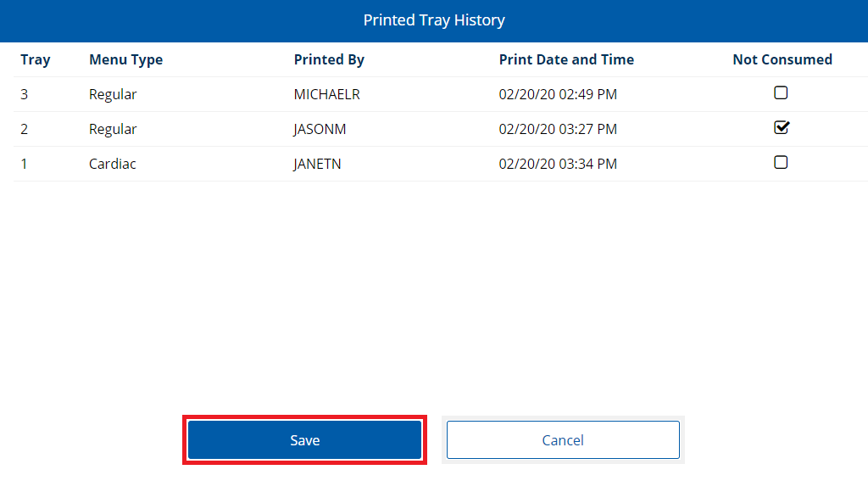Check Not Consumed for tray 1
The height and width of the screenshot is (492, 868).
click(x=781, y=163)
